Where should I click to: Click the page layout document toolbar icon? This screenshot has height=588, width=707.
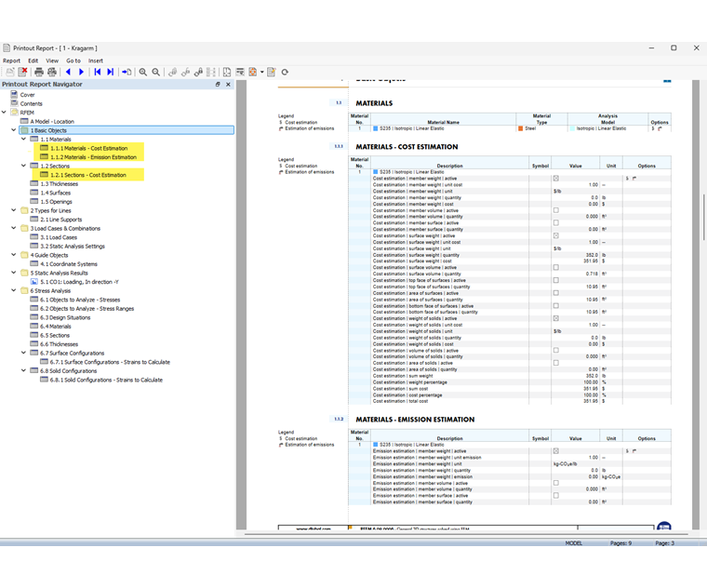(x=227, y=73)
